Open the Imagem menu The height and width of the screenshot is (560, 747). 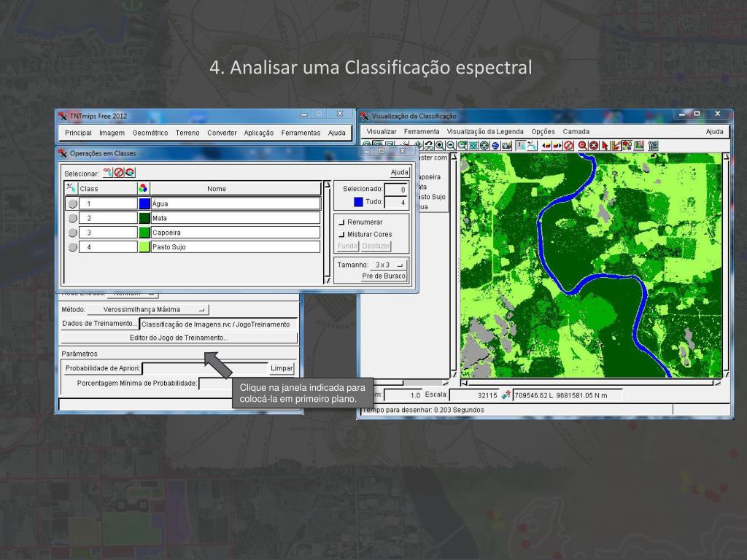coord(112,133)
